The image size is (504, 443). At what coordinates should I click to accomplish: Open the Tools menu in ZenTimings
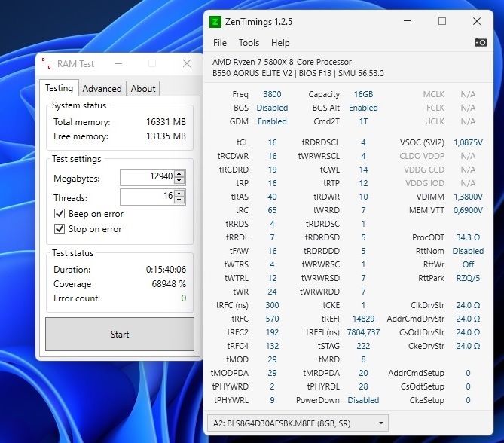click(249, 43)
